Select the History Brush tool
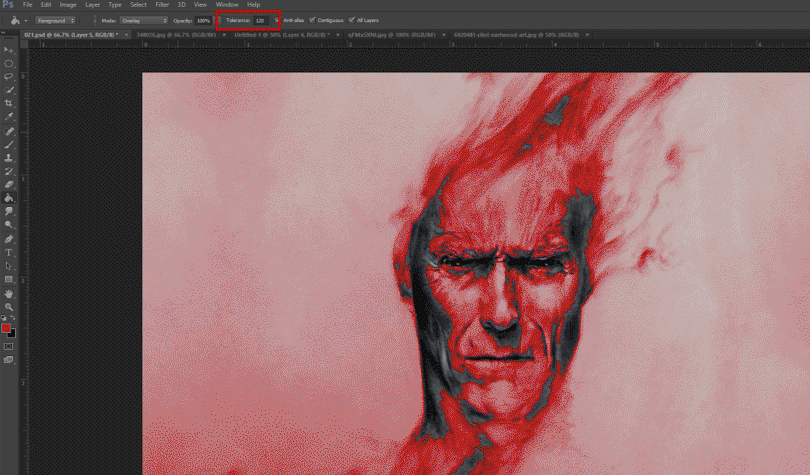This screenshot has width=810, height=475. click(x=9, y=171)
